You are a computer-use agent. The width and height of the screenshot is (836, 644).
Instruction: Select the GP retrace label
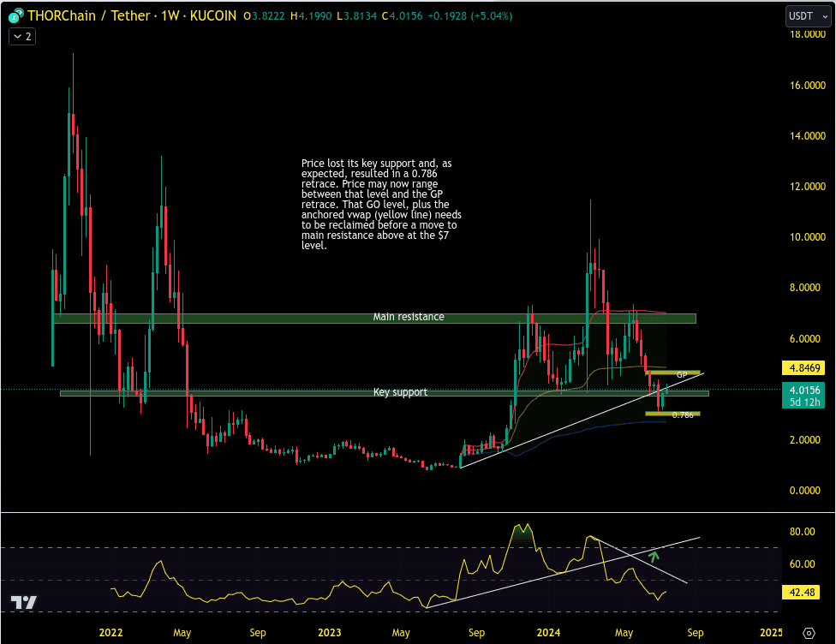681,375
